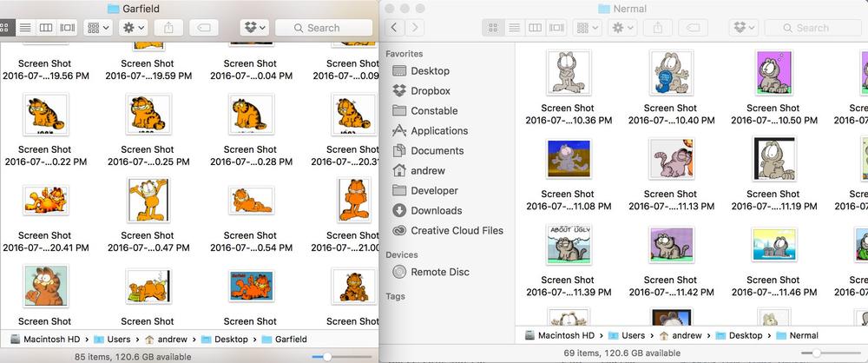Click Garfield screenshot label 19.59 PM
868x363 pixels.
click(x=148, y=69)
